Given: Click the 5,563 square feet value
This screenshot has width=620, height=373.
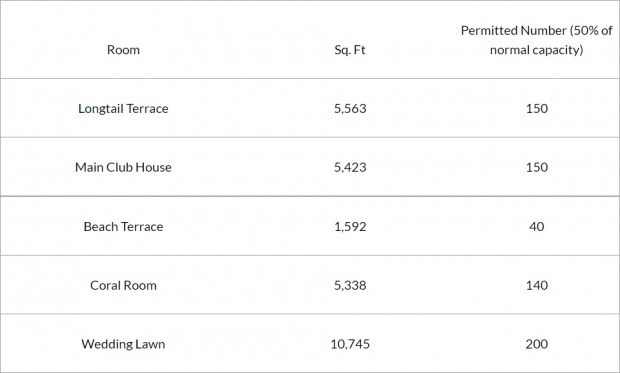Looking at the screenshot, I should 350,108.
